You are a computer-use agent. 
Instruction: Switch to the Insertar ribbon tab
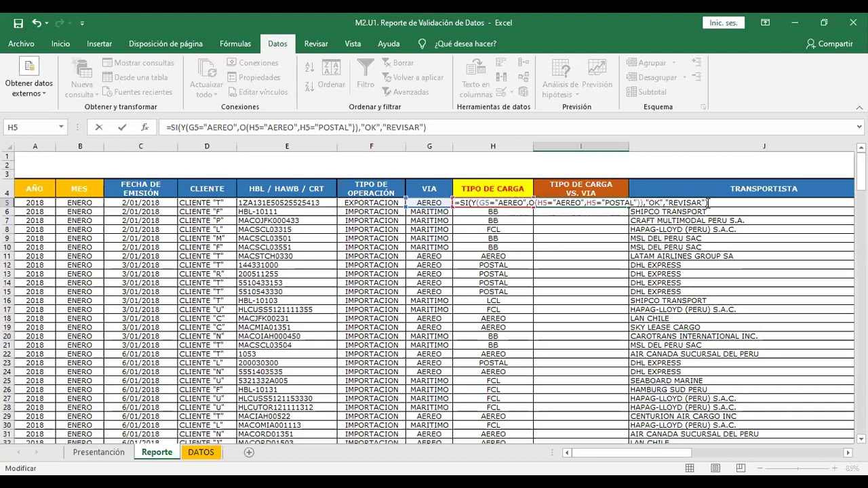(99, 43)
